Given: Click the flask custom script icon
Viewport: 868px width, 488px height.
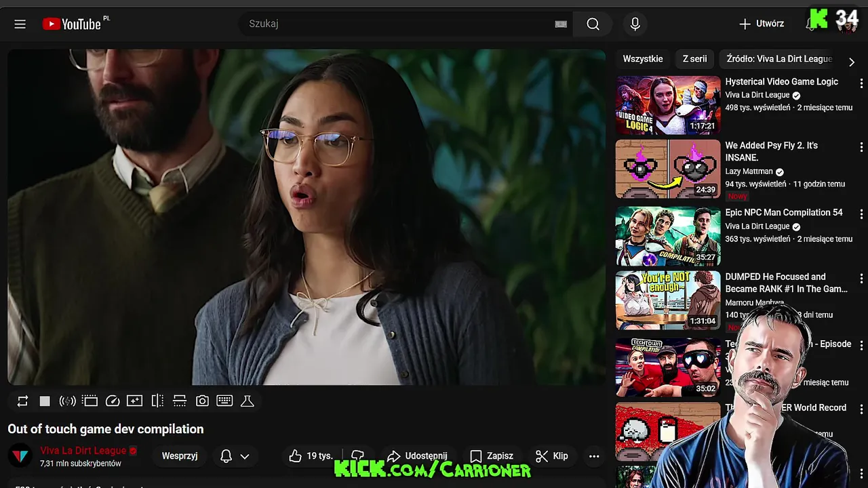Looking at the screenshot, I should pos(248,401).
